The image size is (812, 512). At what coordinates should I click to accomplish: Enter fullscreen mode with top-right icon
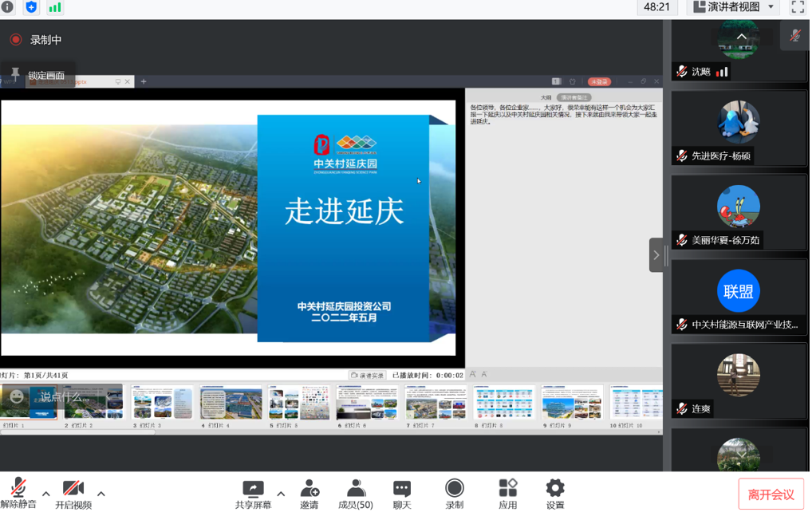[x=797, y=7]
